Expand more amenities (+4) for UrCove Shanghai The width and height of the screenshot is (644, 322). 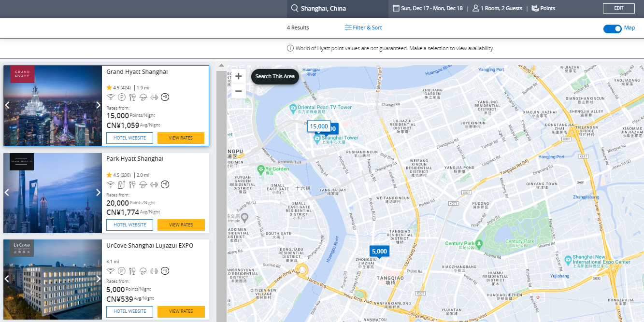[x=165, y=271]
